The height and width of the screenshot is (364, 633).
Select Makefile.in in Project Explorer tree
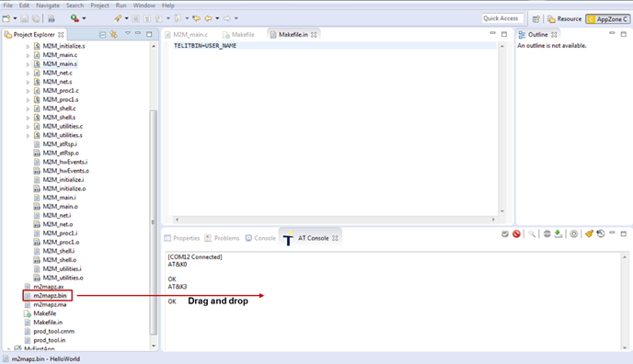point(48,322)
